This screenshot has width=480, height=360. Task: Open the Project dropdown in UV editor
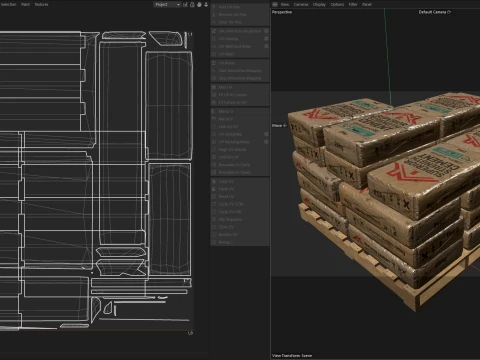click(x=167, y=4)
